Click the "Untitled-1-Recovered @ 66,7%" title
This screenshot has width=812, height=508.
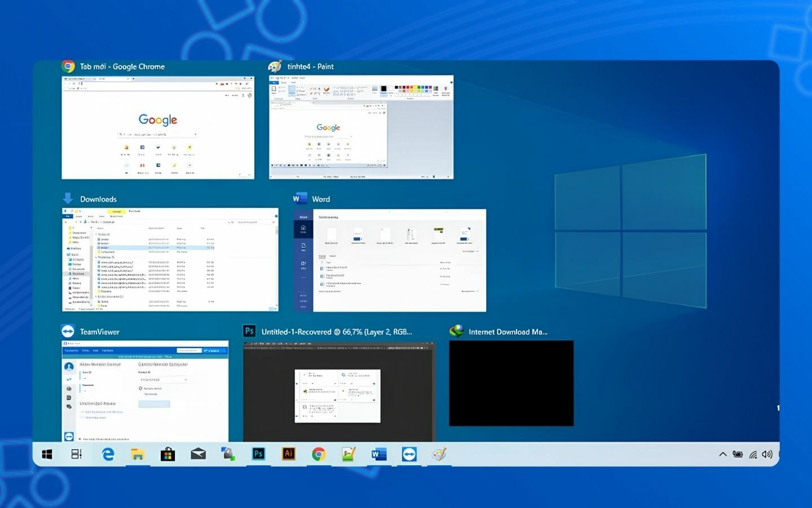(337, 332)
